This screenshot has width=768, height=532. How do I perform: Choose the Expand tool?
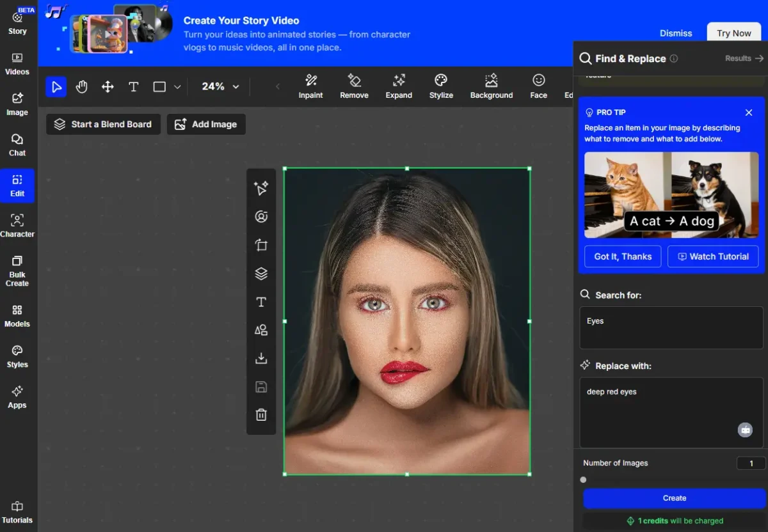point(399,86)
